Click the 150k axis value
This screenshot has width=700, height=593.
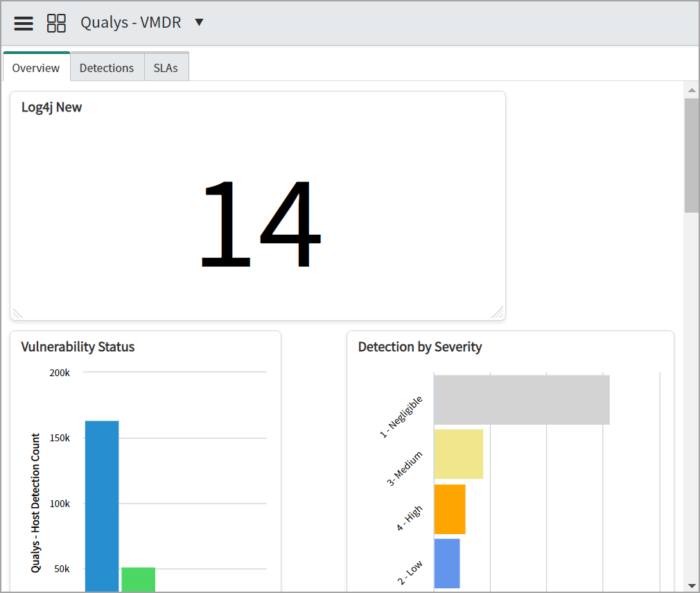[x=60, y=438]
